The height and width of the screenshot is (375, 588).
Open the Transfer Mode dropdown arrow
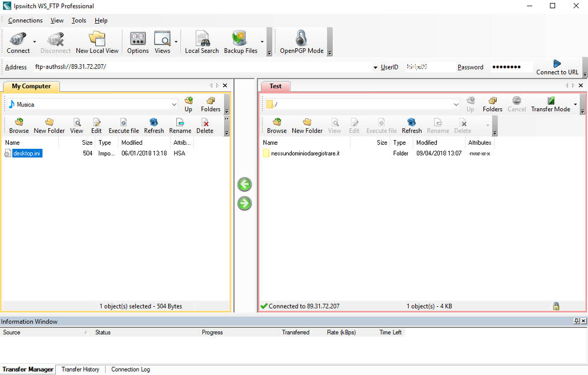tap(575, 104)
